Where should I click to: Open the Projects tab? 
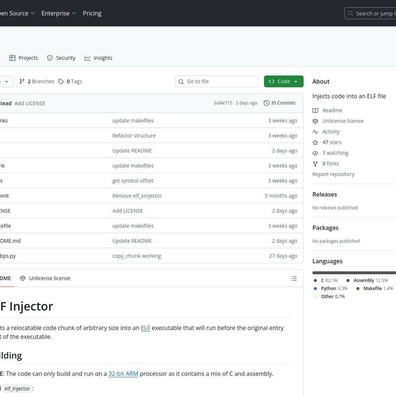(23, 58)
